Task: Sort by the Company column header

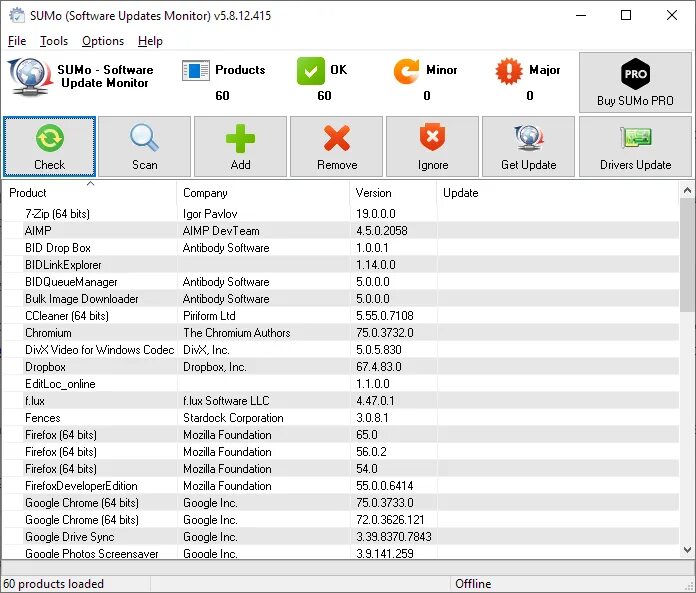Action: pyautogui.click(x=263, y=193)
